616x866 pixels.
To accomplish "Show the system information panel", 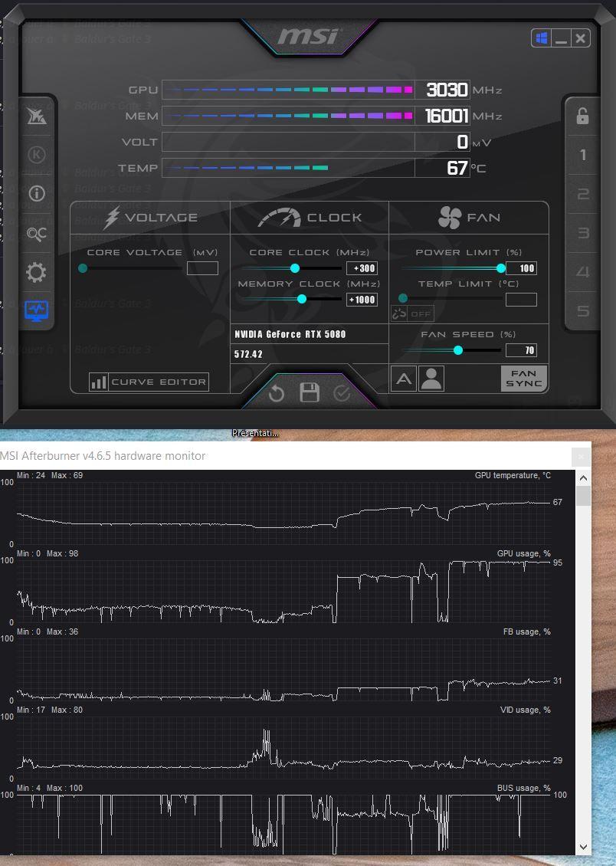I will pyautogui.click(x=36, y=193).
